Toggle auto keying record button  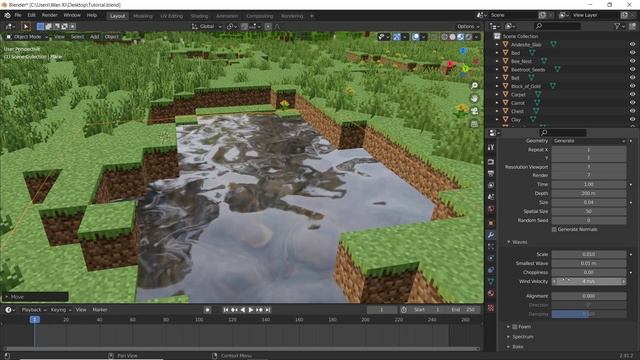coord(207,310)
